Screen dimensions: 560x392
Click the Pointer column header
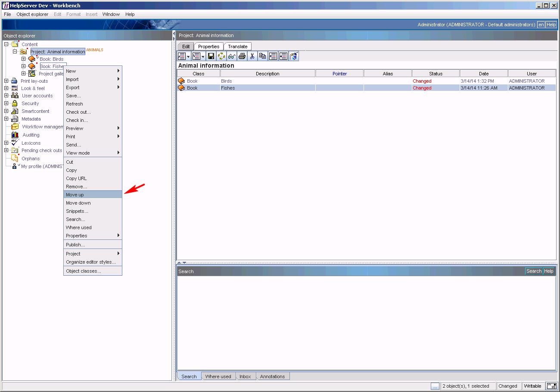point(339,74)
